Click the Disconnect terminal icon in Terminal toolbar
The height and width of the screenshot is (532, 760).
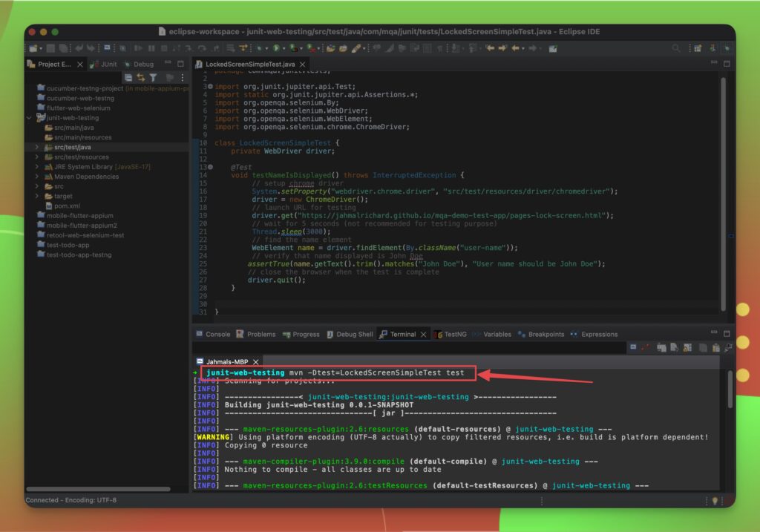point(646,347)
